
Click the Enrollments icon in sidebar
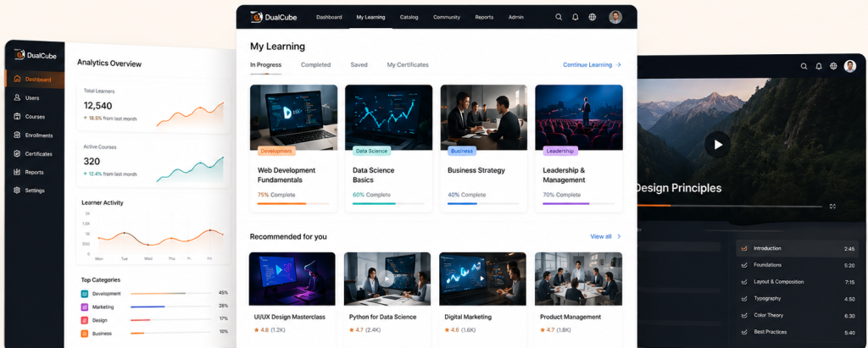[x=17, y=135]
